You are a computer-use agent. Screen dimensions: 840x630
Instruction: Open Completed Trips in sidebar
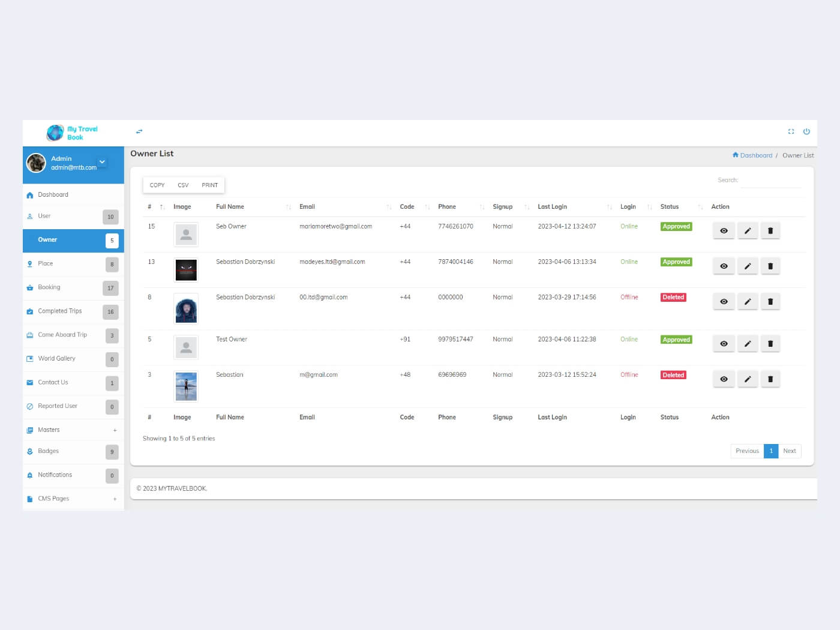pyautogui.click(x=59, y=311)
